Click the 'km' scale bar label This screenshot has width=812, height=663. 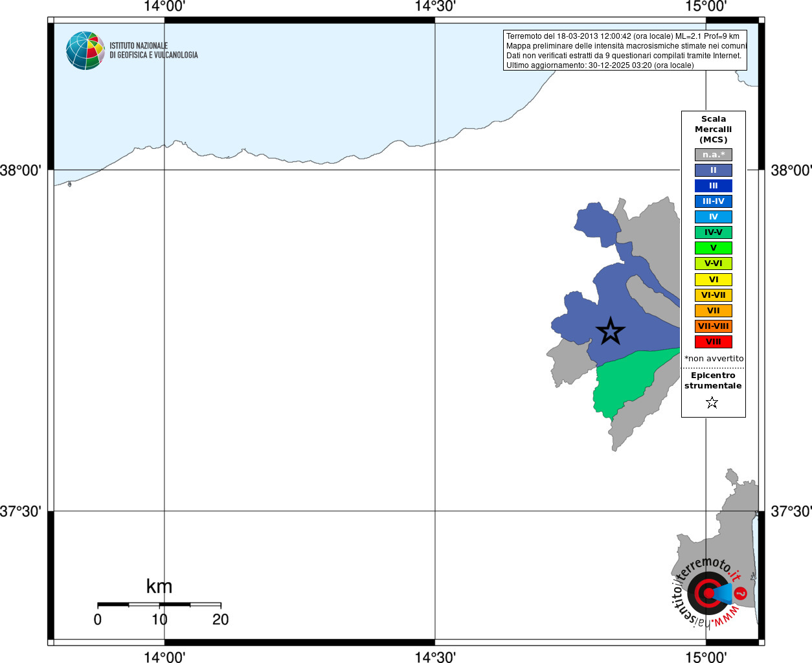tap(159, 586)
